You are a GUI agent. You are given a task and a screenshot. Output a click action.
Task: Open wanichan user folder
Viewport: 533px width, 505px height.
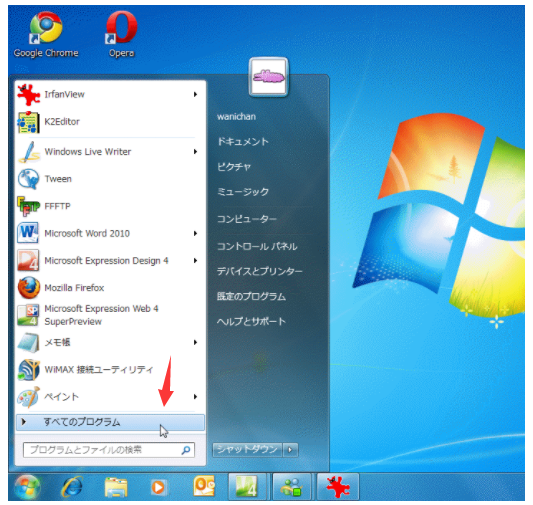pyautogui.click(x=236, y=117)
